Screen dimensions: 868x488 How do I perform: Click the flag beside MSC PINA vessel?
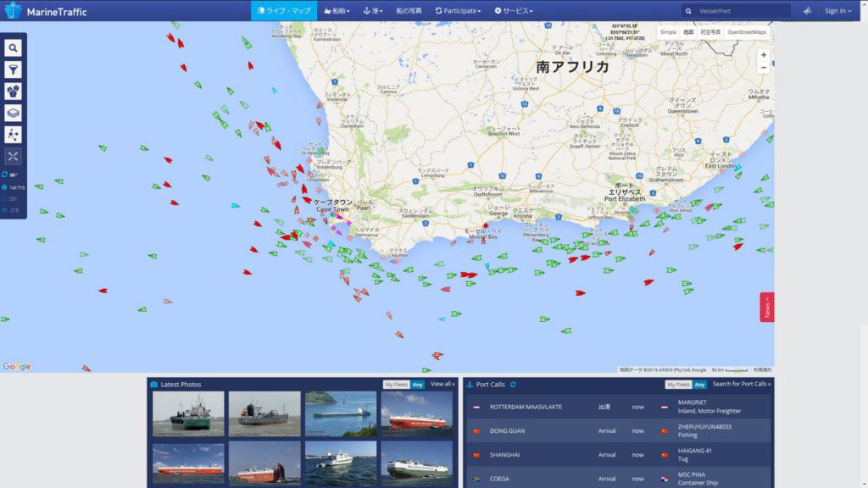665,479
